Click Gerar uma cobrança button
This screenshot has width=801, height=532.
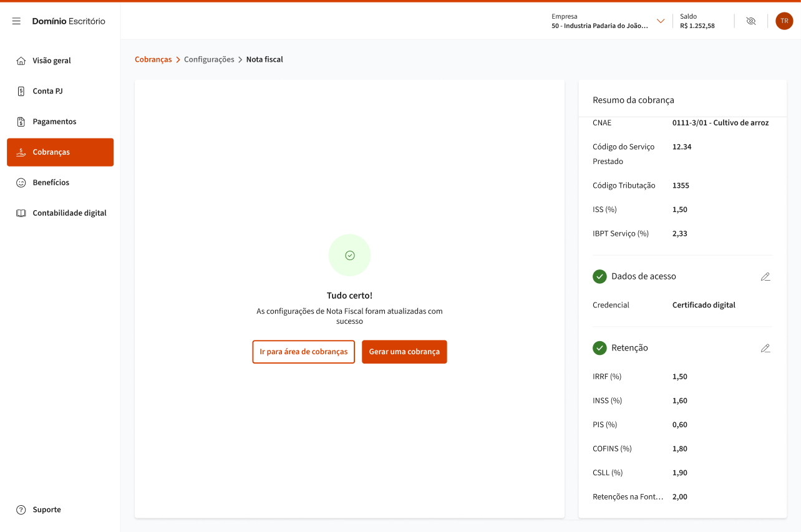pyautogui.click(x=404, y=352)
